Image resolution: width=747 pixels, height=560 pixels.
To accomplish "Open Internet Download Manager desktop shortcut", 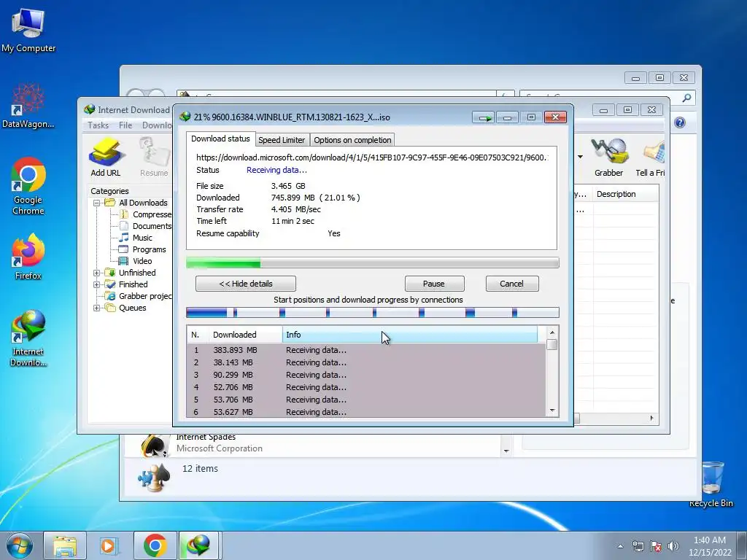I will (28, 338).
